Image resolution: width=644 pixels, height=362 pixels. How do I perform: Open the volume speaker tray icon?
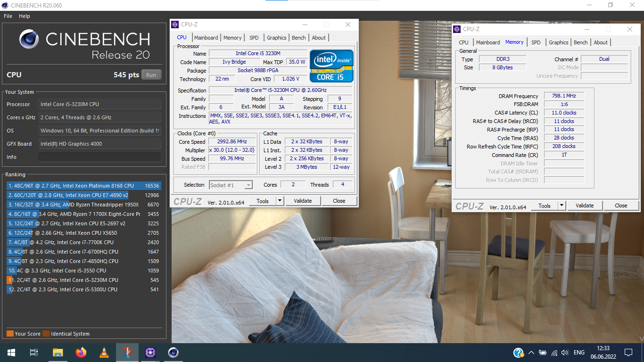[565, 353]
